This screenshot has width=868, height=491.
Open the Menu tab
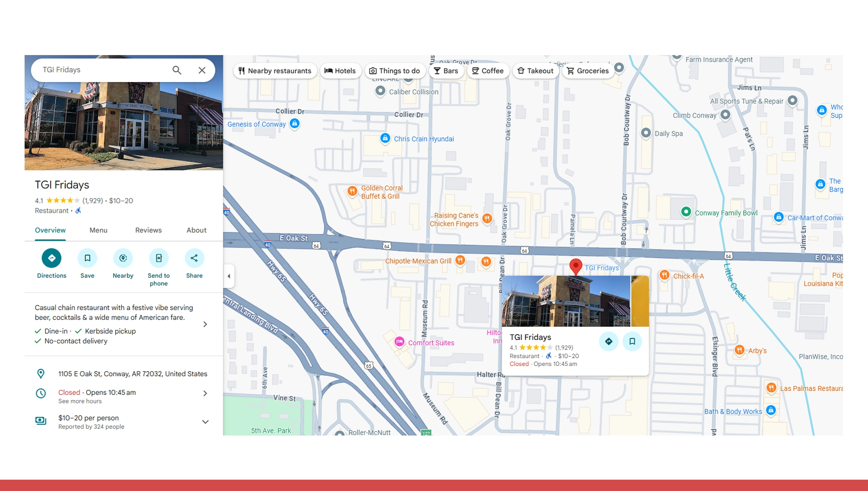98,230
